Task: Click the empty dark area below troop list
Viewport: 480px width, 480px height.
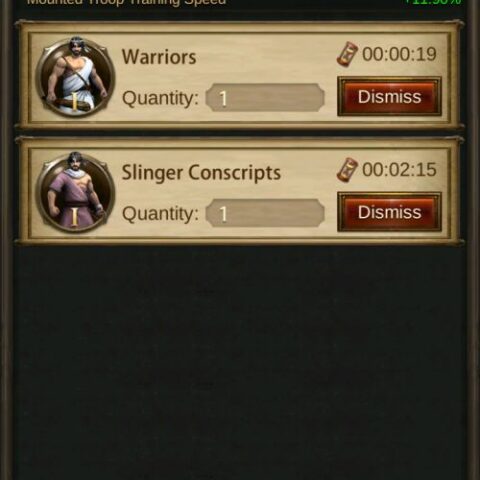Action: pos(239,363)
